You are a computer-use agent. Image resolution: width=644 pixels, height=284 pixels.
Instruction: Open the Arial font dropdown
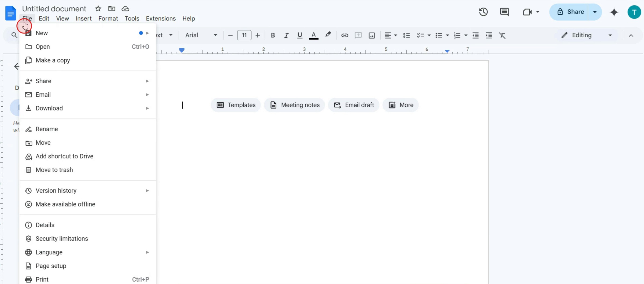click(201, 35)
